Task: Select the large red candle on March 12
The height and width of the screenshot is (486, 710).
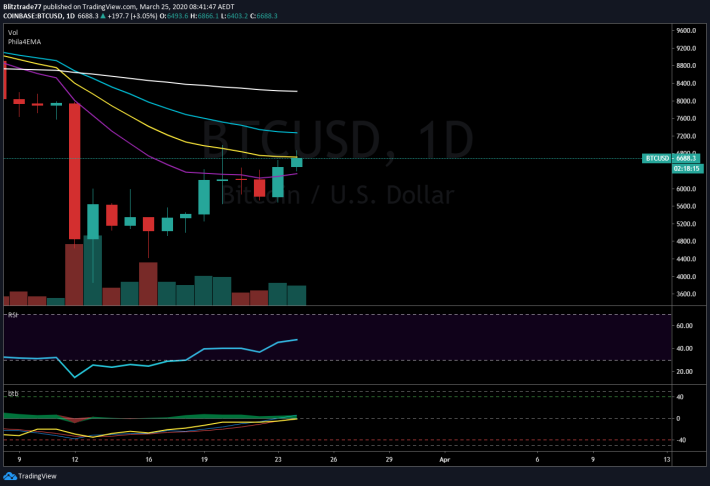Action: point(75,171)
